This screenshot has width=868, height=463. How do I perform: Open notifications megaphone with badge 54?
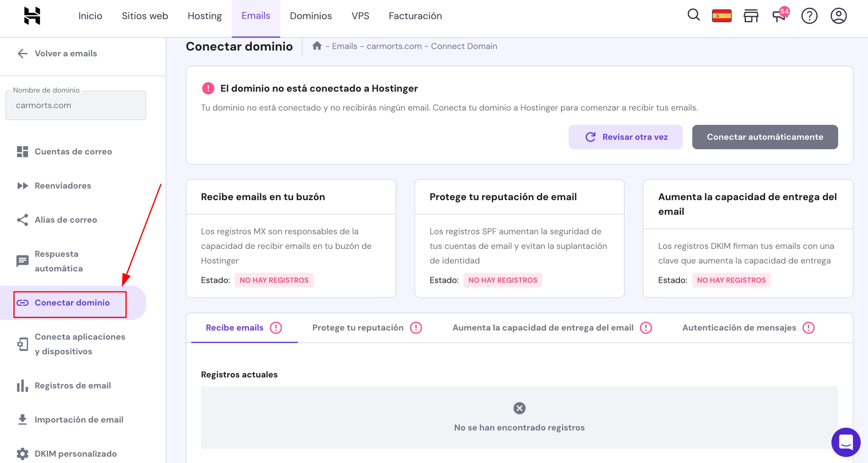point(780,16)
